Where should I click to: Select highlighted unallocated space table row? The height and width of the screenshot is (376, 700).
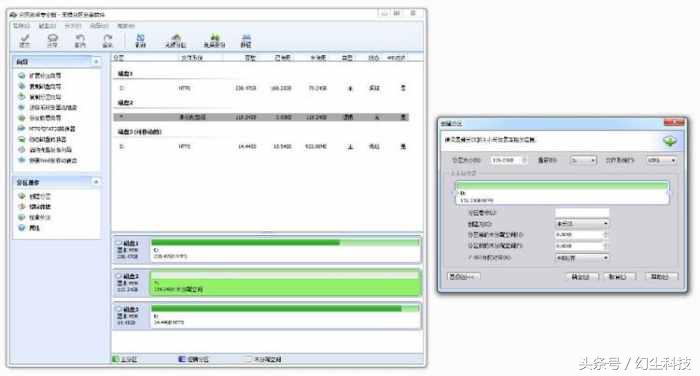pyautogui.click(x=261, y=117)
